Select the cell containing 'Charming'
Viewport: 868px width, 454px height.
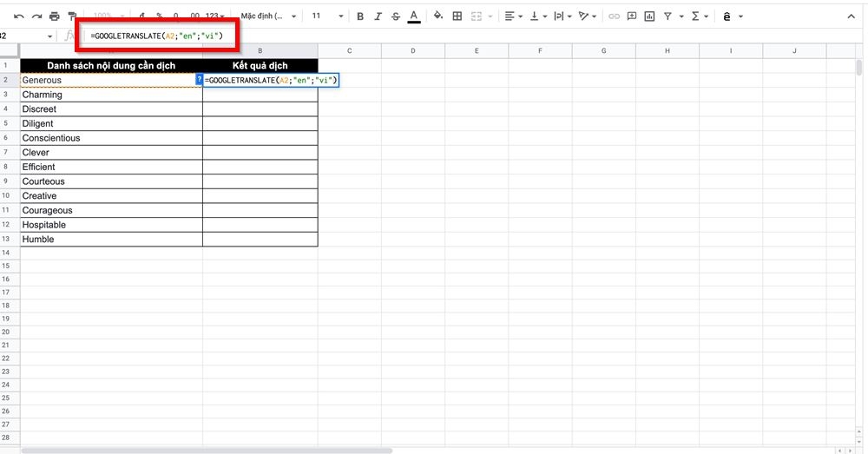click(111, 95)
